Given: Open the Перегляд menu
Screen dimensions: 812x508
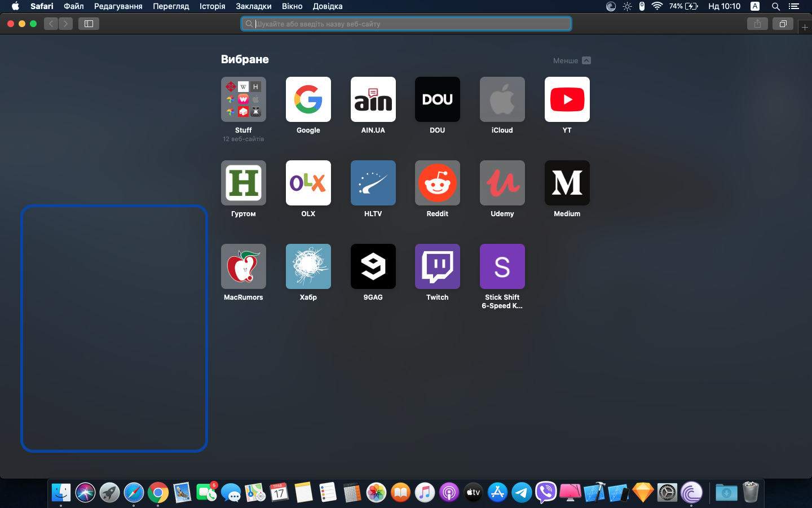Looking at the screenshot, I should tap(171, 6).
